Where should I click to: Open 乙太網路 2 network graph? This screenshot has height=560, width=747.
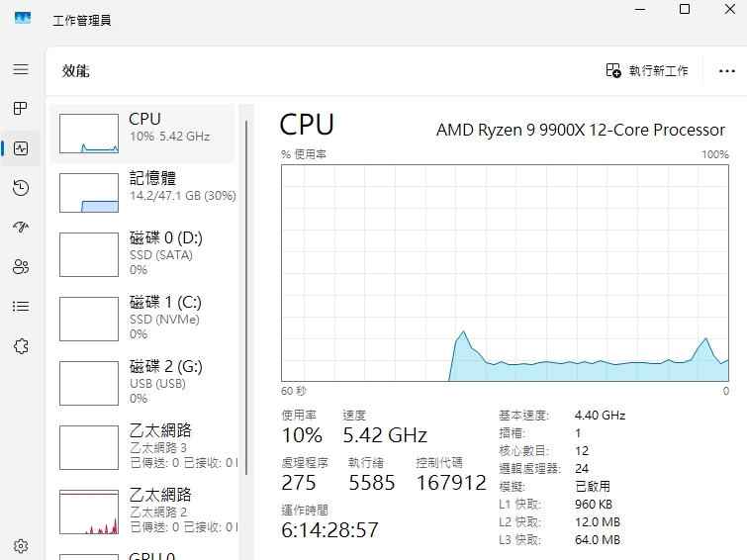point(142,510)
